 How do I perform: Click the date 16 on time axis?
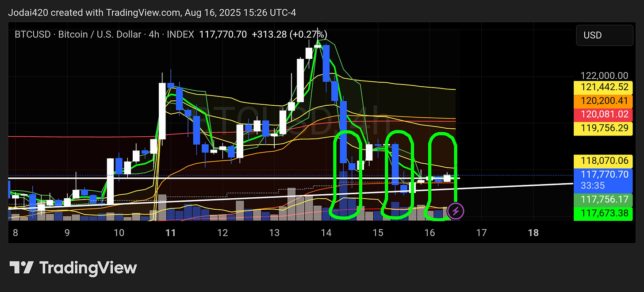point(430,232)
